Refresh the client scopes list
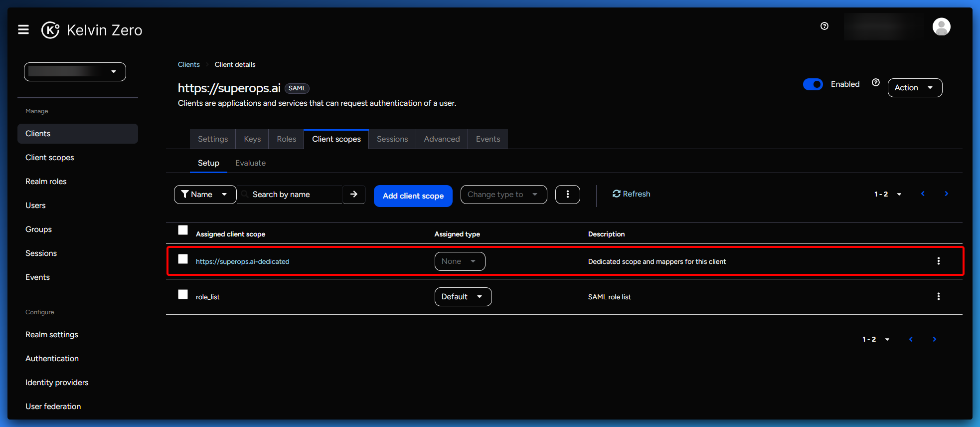980x427 pixels. pyautogui.click(x=631, y=194)
